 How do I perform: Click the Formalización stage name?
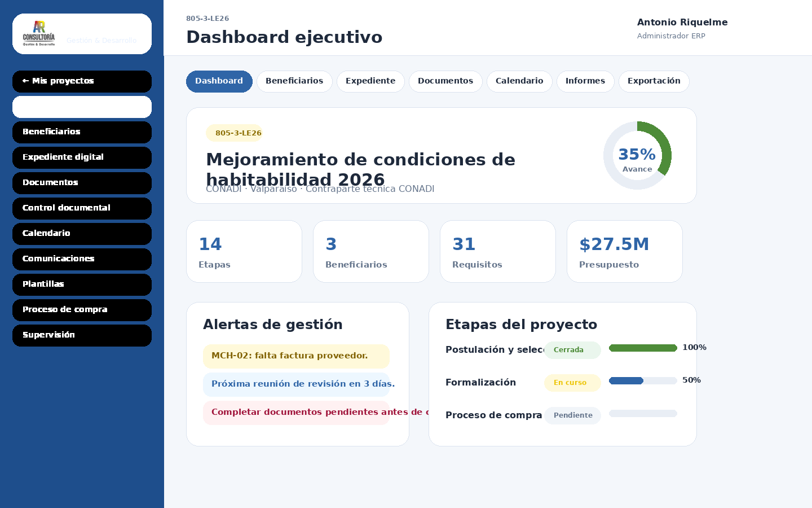pyautogui.click(x=480, y=383)
